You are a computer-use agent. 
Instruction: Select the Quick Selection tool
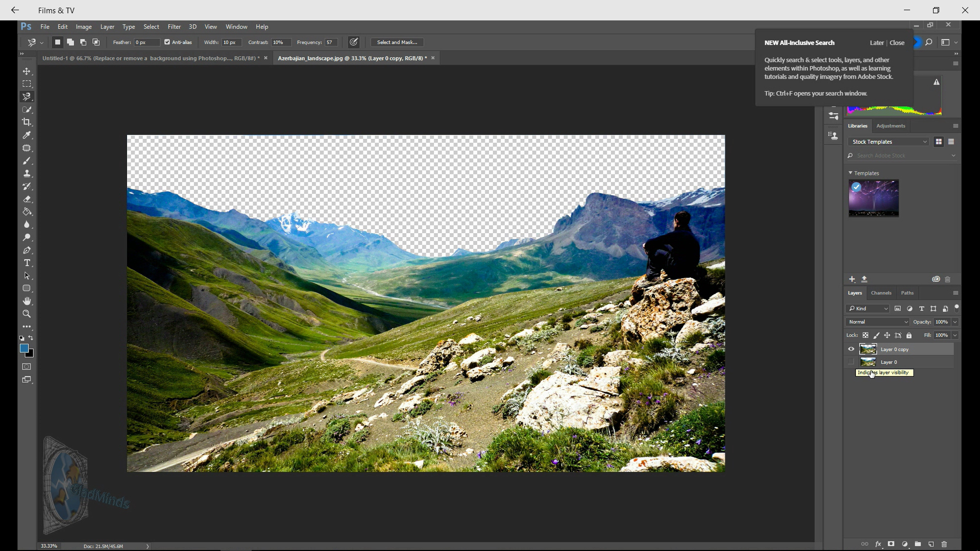coord(27,110)
